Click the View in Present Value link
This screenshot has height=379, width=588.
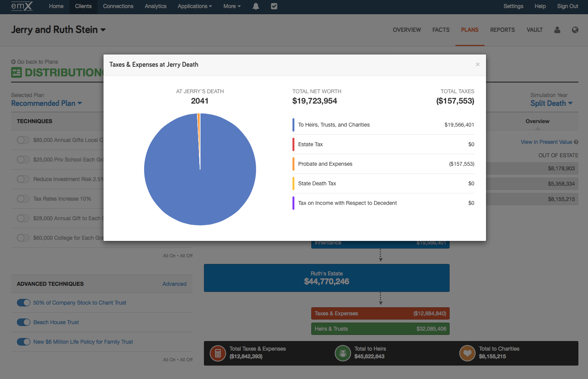tap(546, 142)
